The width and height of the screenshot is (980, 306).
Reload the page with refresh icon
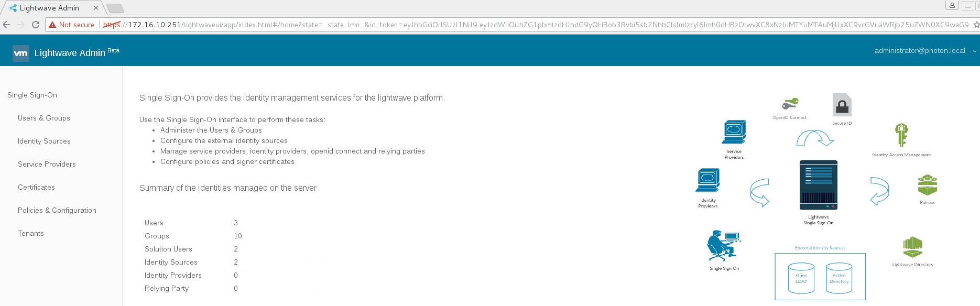(x=36, y=25)
